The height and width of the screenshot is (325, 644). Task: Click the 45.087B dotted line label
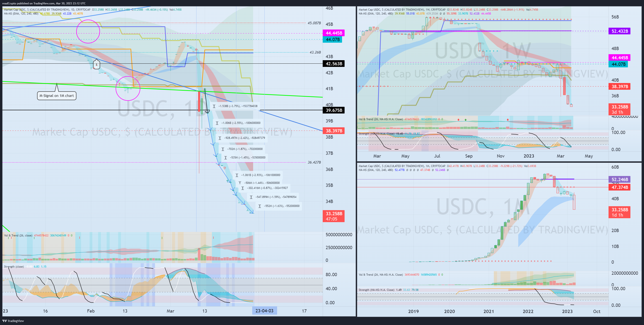[x=314, y=23]
